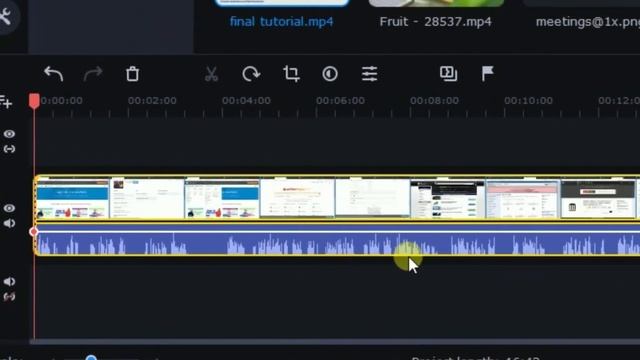Hide the main video track eye icon
The height and width of the screenshot is (360, 640).
point(9,208)
